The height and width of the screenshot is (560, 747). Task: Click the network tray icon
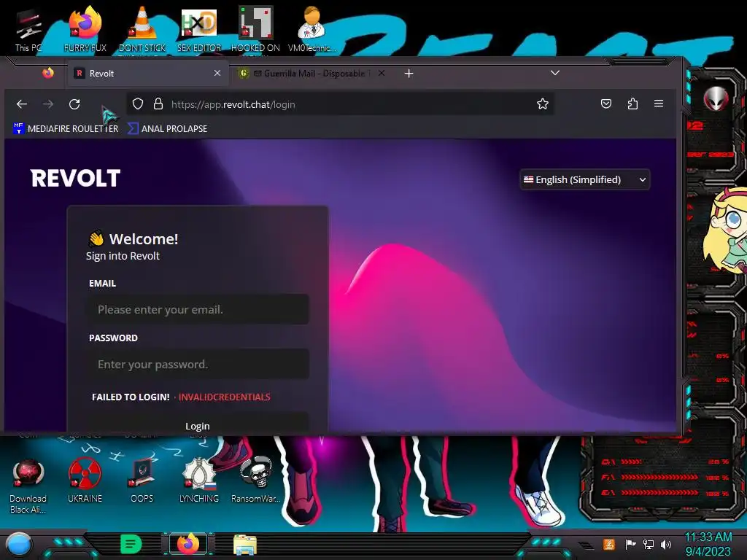[649, 544]
